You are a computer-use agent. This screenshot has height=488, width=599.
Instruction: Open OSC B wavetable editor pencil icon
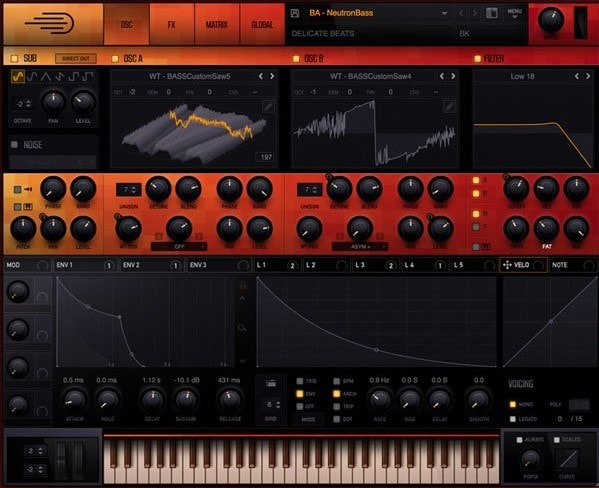[x=449, y=107]
